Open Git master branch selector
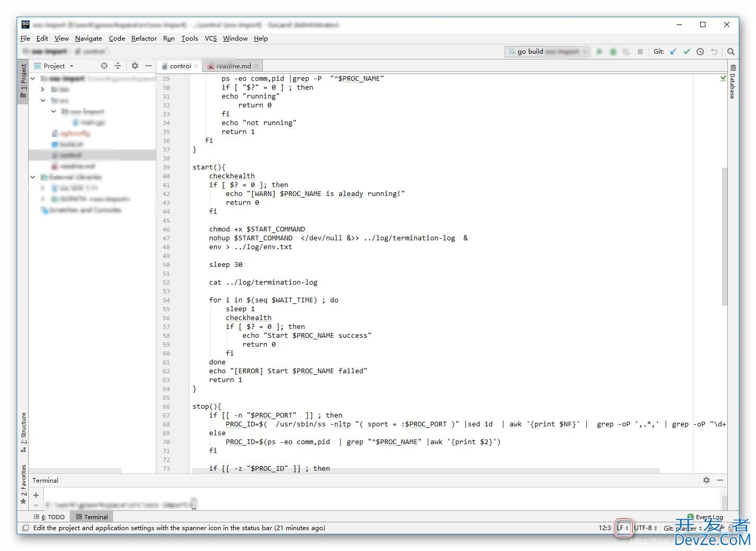756x551 pixels. tap(683, 528)
